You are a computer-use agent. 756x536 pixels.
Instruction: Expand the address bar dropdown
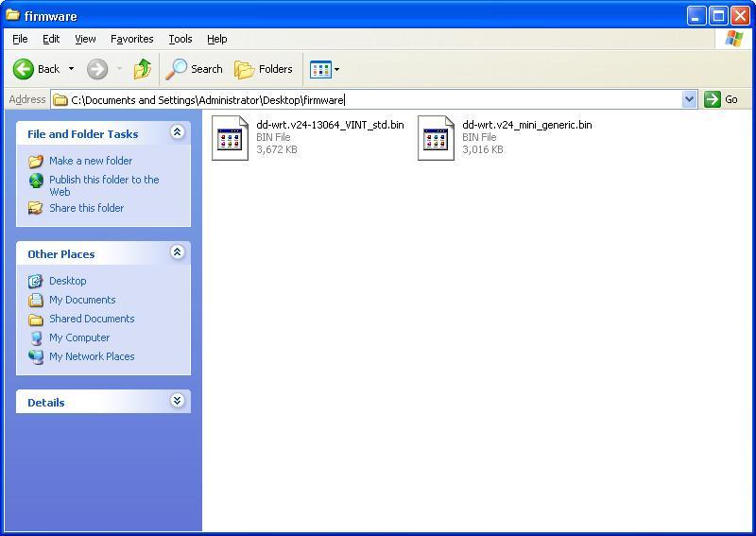(x=690, y=99)
